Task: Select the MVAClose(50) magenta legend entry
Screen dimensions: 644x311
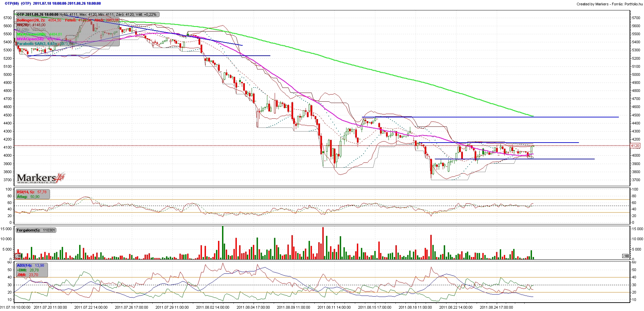Action: [39, 39]
